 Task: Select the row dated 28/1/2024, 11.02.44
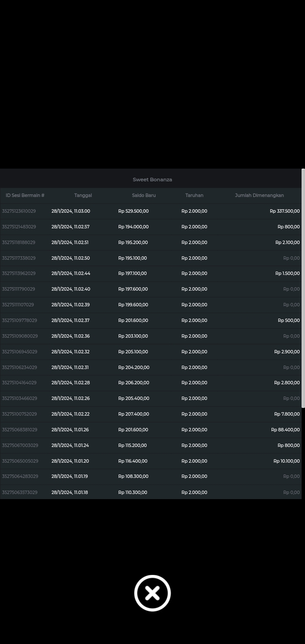point(71,273)
